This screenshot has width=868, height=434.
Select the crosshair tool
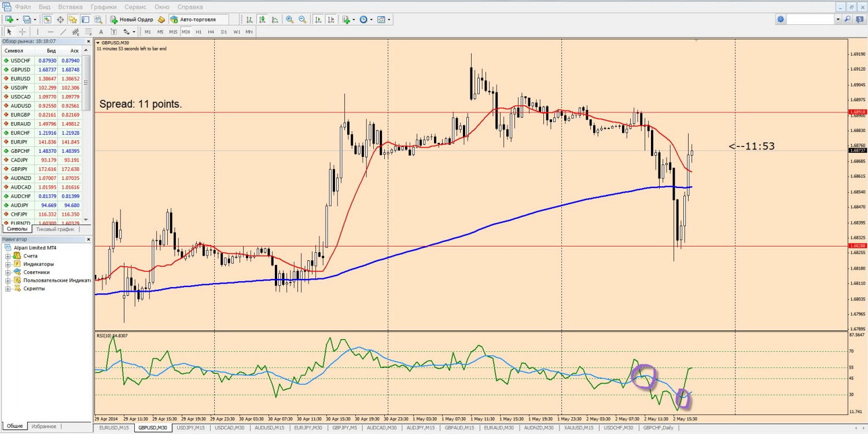pos(23,32)
